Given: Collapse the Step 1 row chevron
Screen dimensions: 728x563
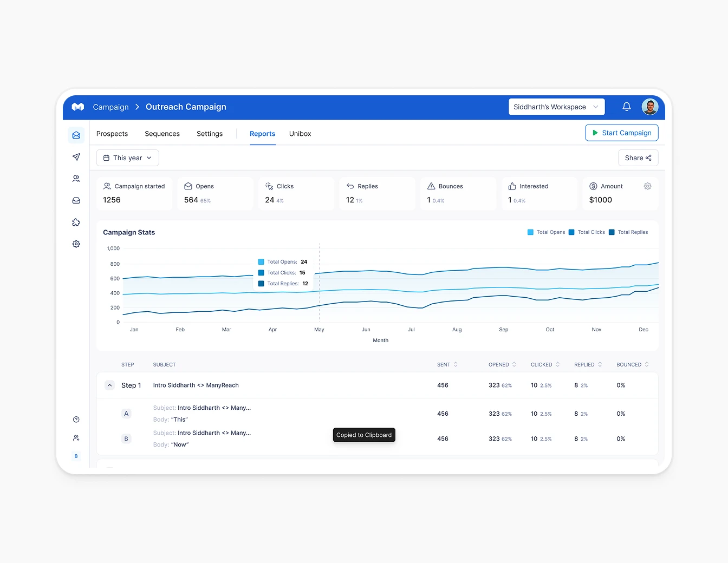Looking at the screenshot, I should 109,385.
